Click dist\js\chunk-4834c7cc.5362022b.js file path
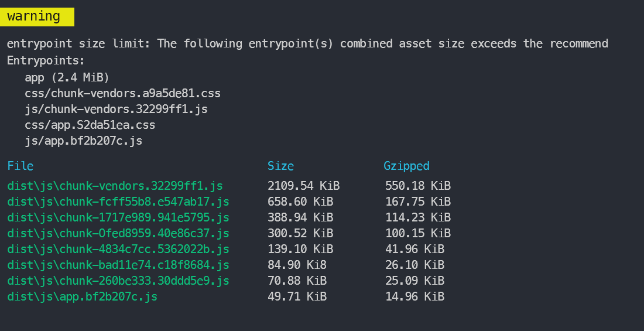Screen dimensions: 644x331 [x=118, y=249]
